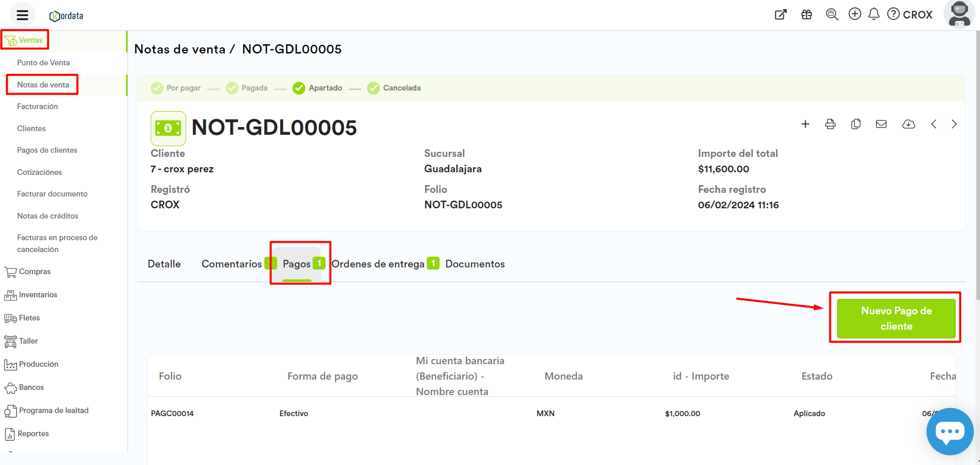
Task: Select the Cancelada status step
Action: pos(394,88)
